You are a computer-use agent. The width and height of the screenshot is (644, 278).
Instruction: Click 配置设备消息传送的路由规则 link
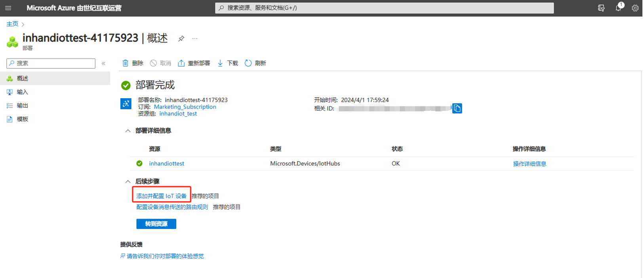pos(172,207)
